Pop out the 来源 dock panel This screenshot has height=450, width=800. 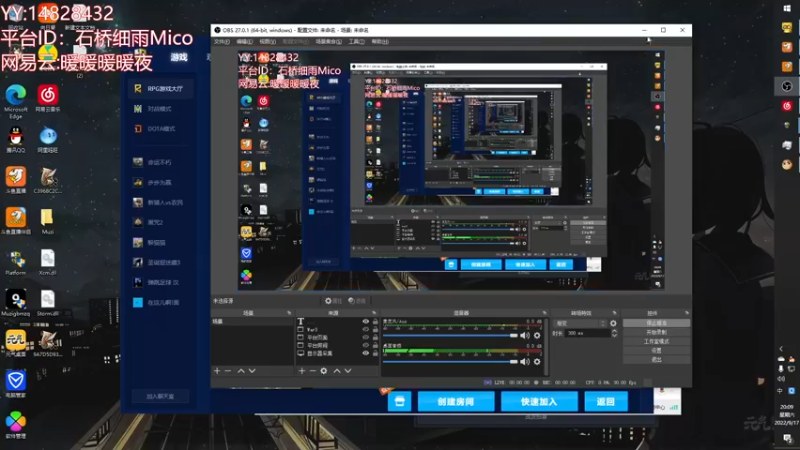374,313
